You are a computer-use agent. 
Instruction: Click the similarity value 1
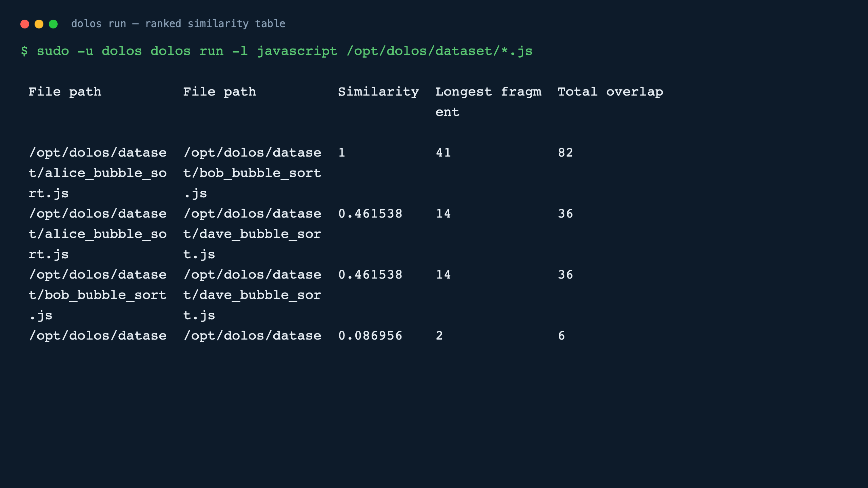point(342,152)
